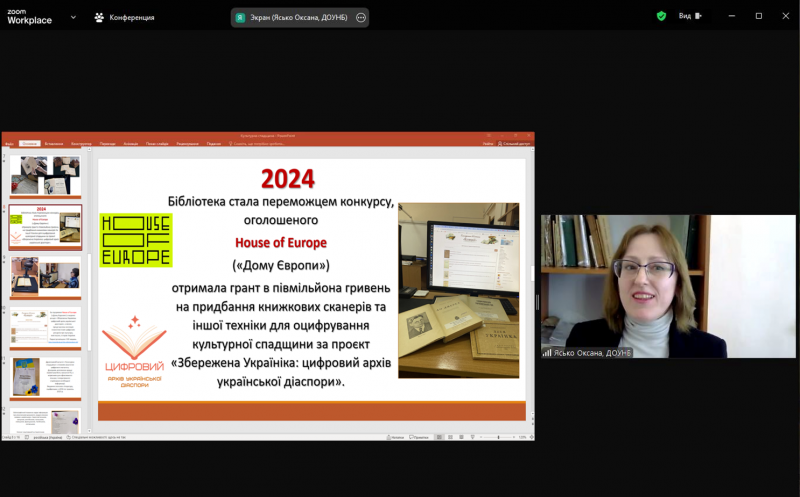Open the Подання ribbon tab
This screenshot has width=800, height=497.
click(x=214, y=144)
